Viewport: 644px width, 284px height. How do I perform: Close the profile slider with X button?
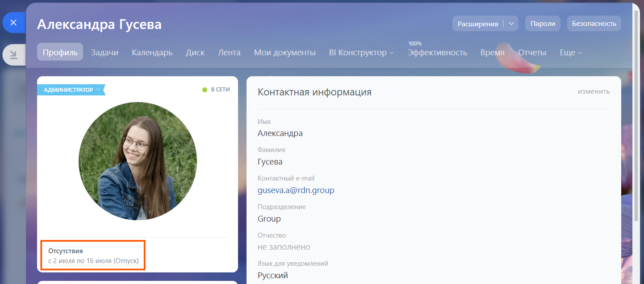[13, 22]
